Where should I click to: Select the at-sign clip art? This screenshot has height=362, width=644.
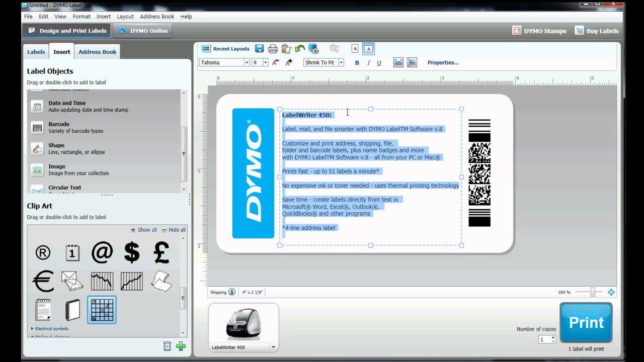[x=102, y=252]
